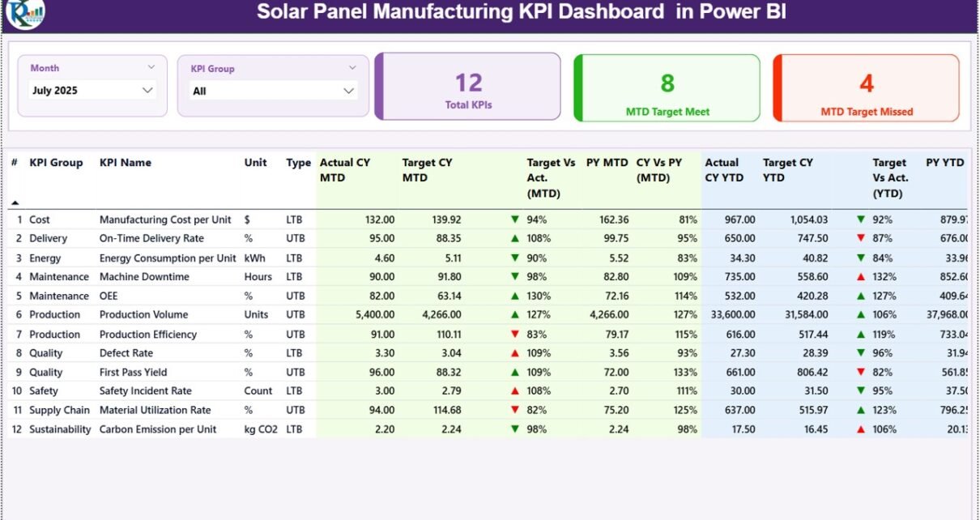Click red up arrow in Defect Rate row
980x520 pixels.
(514, 353)
